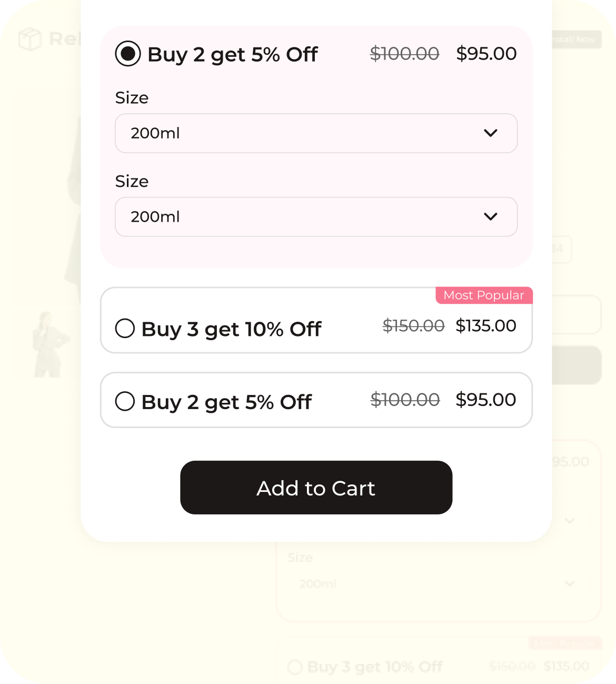Viewport: 616px width, 684px height.
Task: Click the chevron arrow on the second Size field
Action: pos(490,217)
